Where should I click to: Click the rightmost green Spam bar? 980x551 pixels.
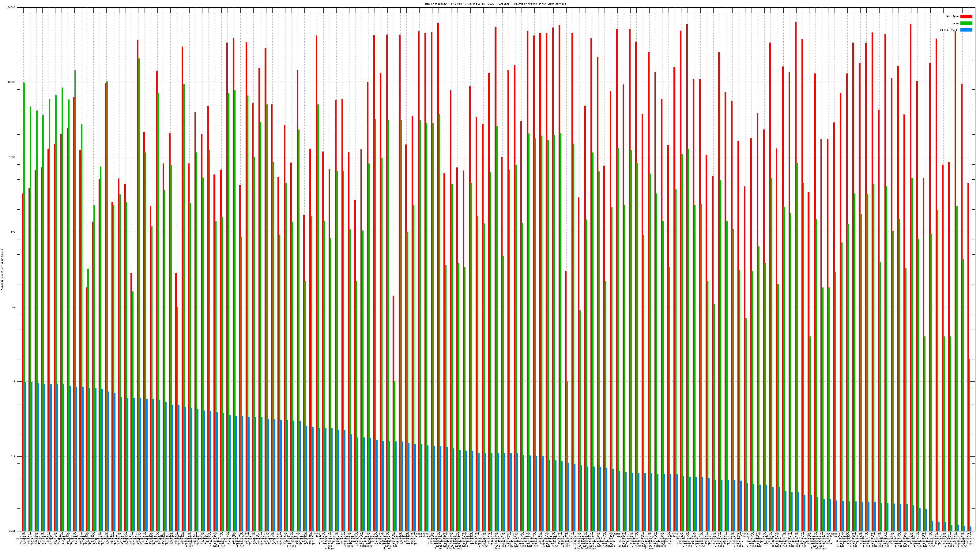[969, 445]
